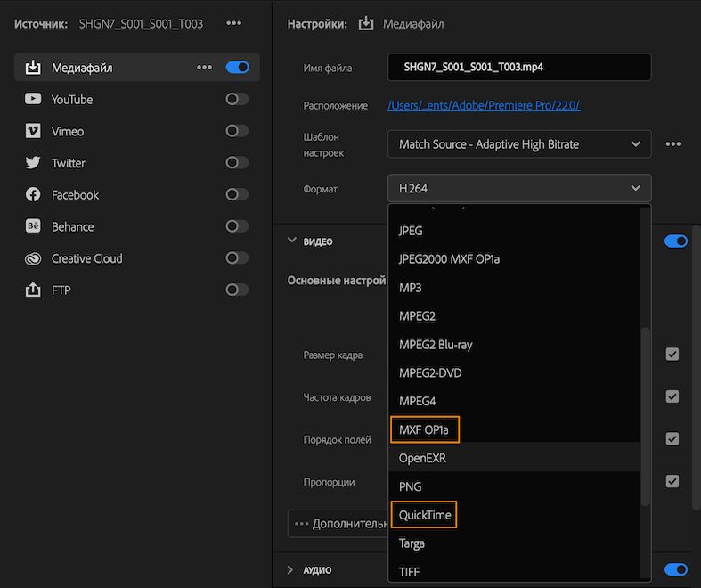Enable the YouTube publishing toggle

point(237,99)
